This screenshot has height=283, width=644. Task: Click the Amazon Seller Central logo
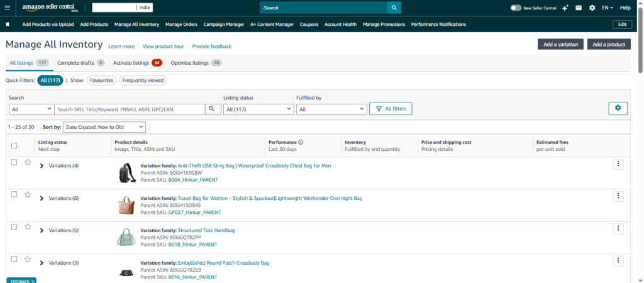click(x=50, y=8)
